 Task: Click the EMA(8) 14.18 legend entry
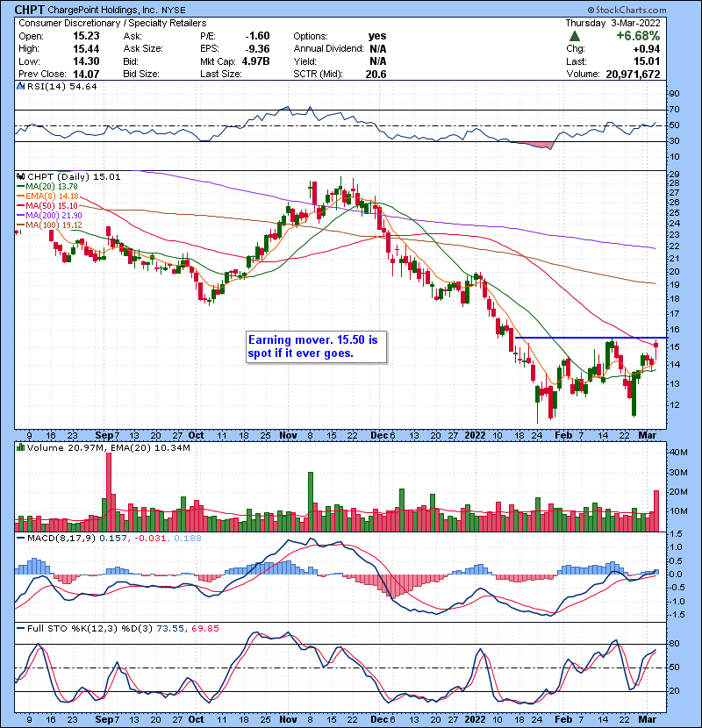48,196
